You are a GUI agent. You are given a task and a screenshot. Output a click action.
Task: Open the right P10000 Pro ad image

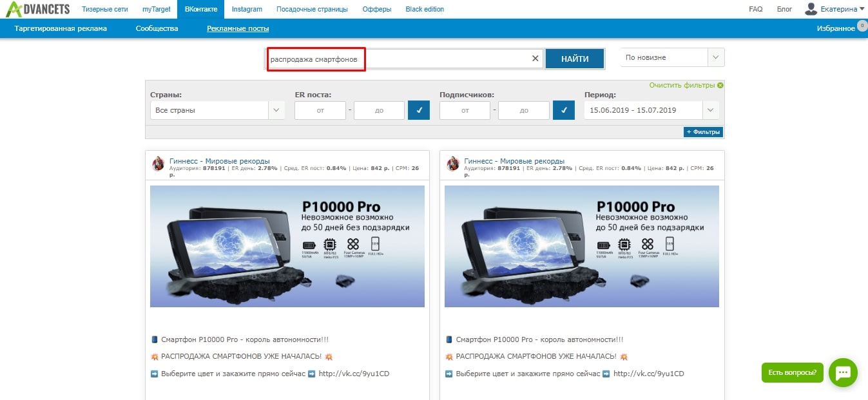pyautogui.click(x=582, y=246)
